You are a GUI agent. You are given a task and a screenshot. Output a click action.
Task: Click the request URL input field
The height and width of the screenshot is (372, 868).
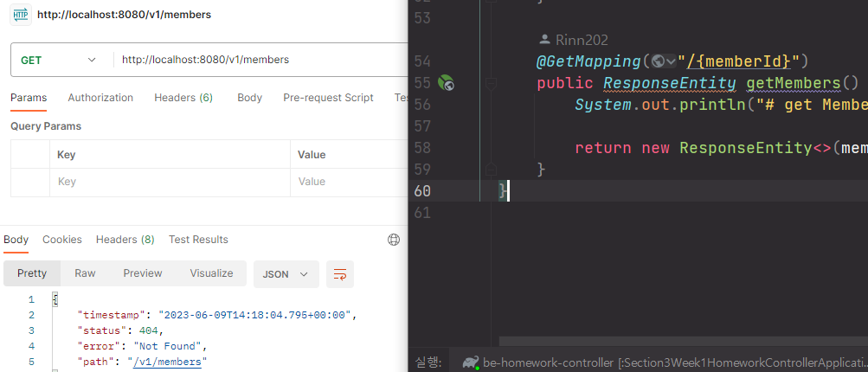tap(260, 60)
